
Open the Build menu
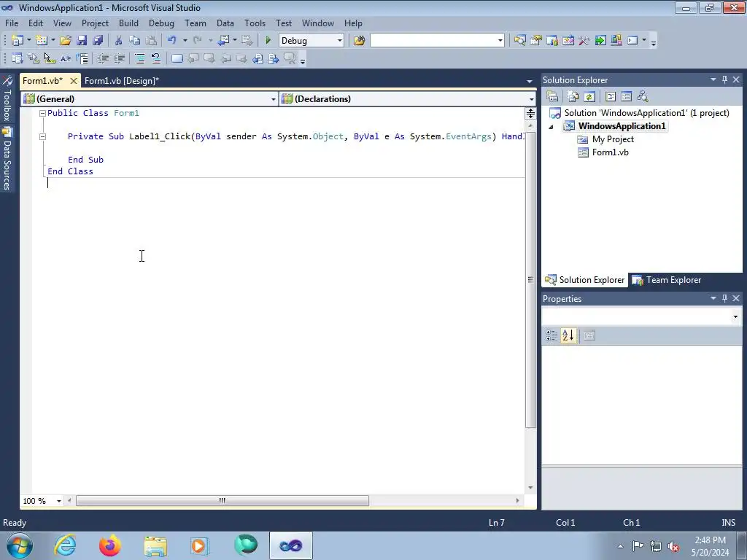click(x=128, y=23)
